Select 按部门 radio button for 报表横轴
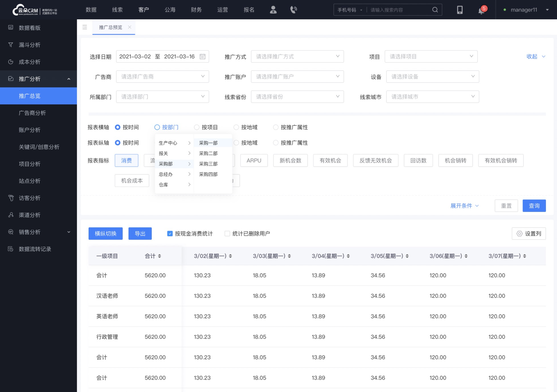The height and width of the screenshot is (392, 557). tap(157, 127)
